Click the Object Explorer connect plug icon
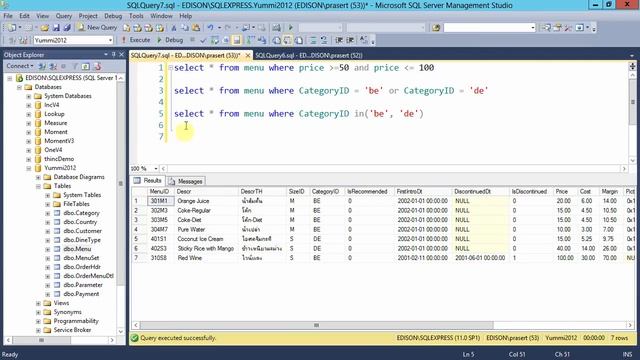 click(42, 66)
